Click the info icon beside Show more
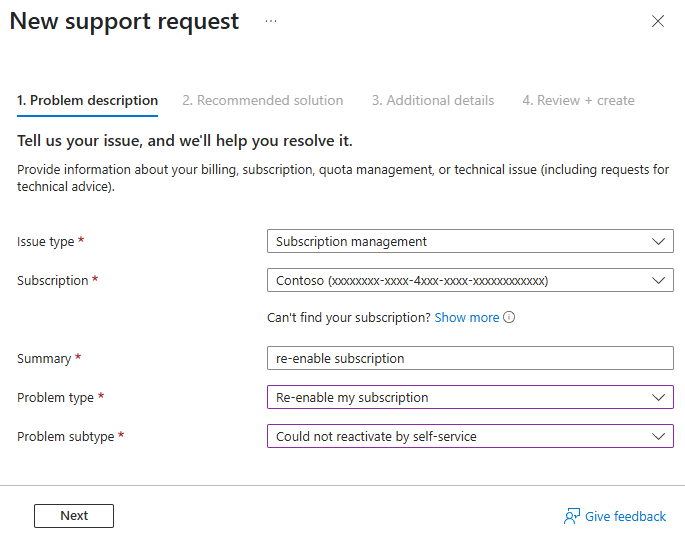685x539 pixels. coord(509,318)
